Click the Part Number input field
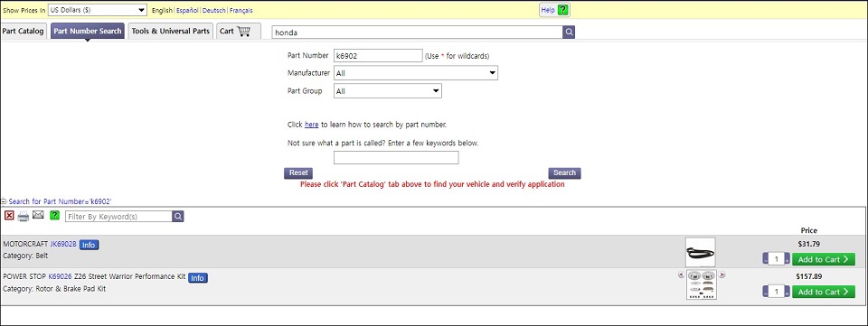The width and height of the screenshot is (868, 326). click(x=378, y=55)
